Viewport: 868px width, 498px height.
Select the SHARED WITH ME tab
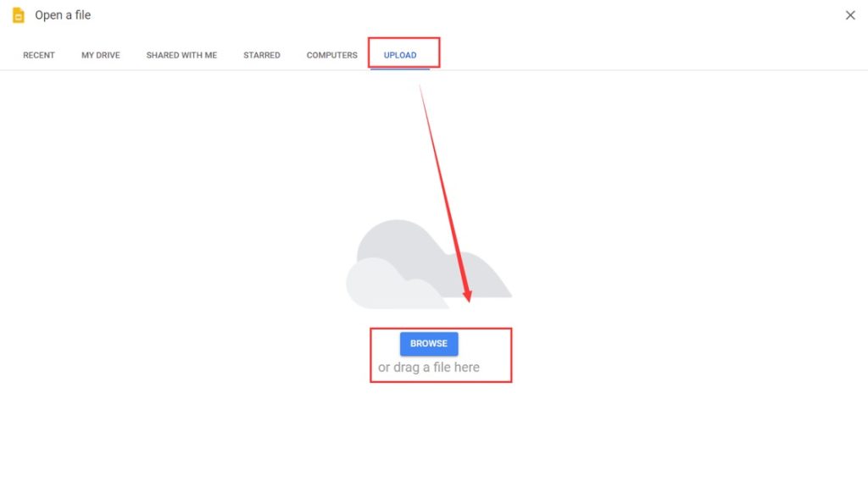pos(181,54)
